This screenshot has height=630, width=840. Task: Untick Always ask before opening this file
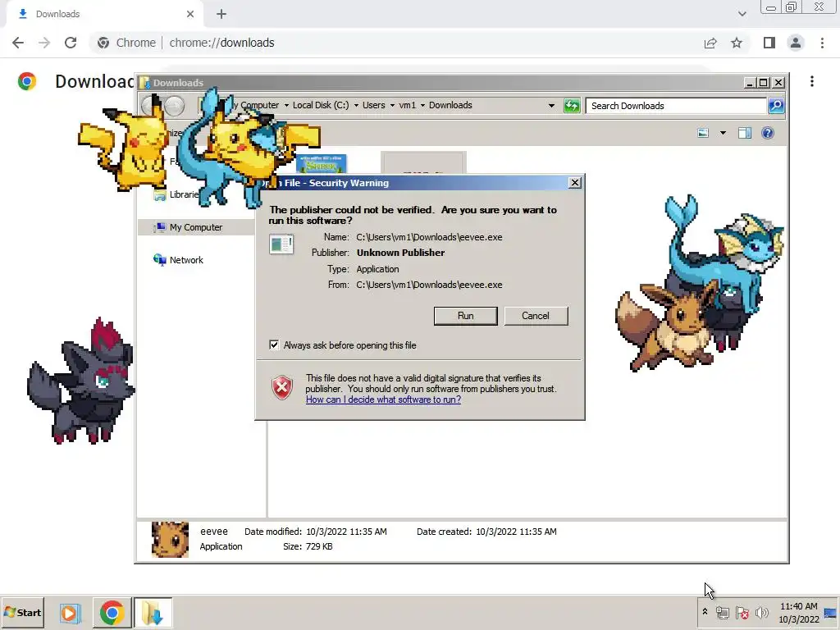(x=274, y=345)
